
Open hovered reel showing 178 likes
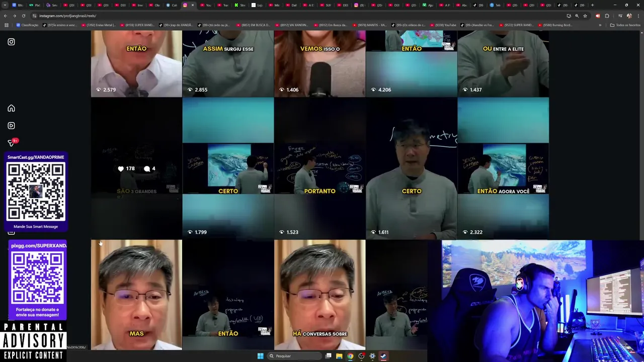136,168
